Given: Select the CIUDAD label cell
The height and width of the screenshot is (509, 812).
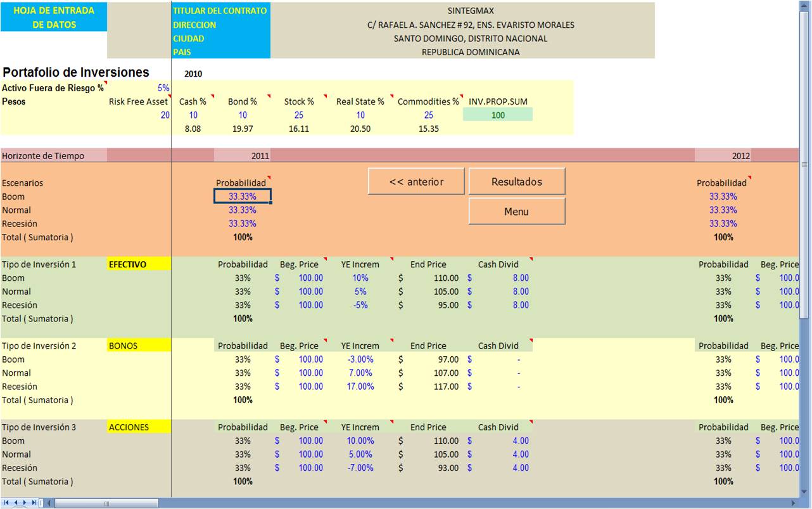Looking at the screenshot, I should click(220, 38).
